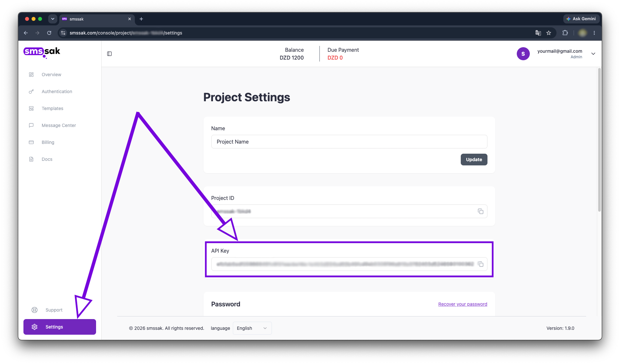Click the Billing card icon
The image size is (620, 364).
(31, 142)
